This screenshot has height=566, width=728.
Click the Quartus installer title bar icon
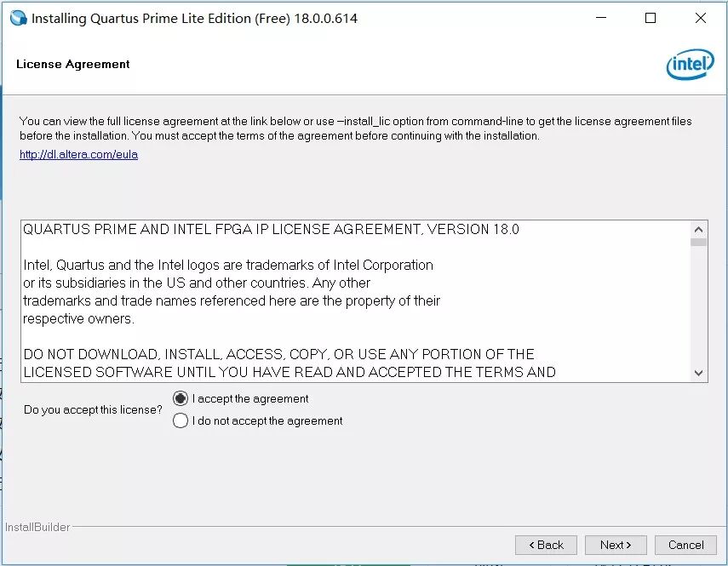click(19, 18)
